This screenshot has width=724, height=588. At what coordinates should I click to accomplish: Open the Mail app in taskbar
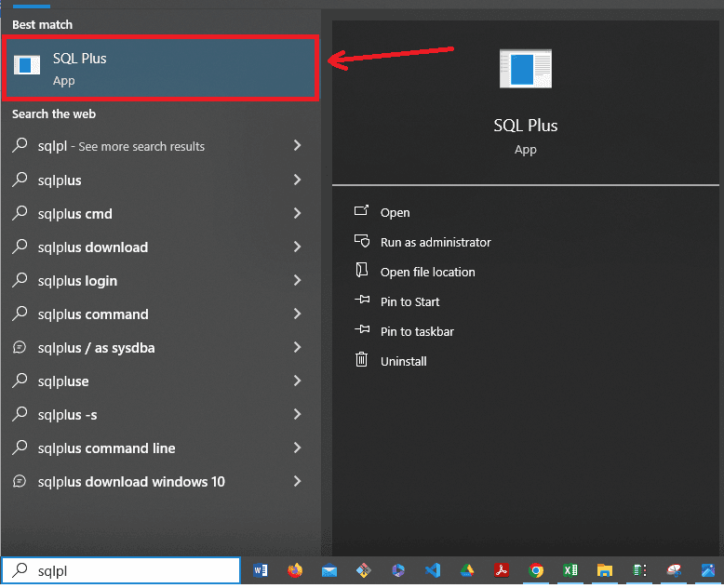(329, 570)
